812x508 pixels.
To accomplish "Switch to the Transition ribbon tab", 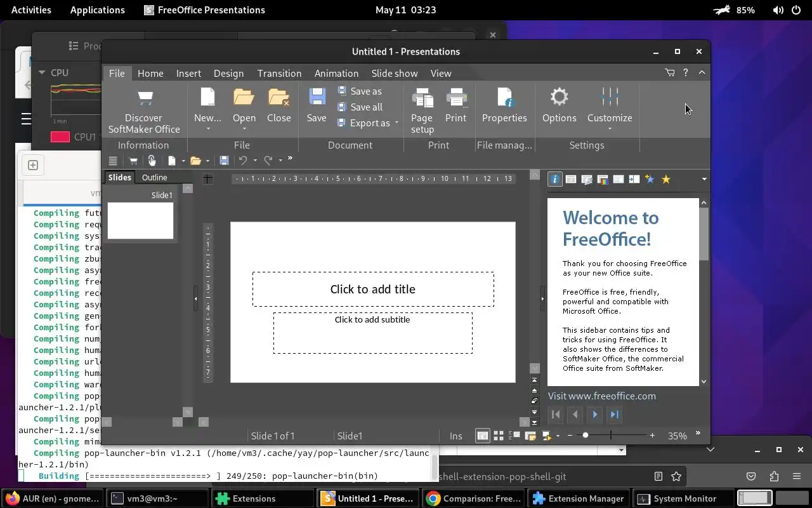I will pos(279,73).
